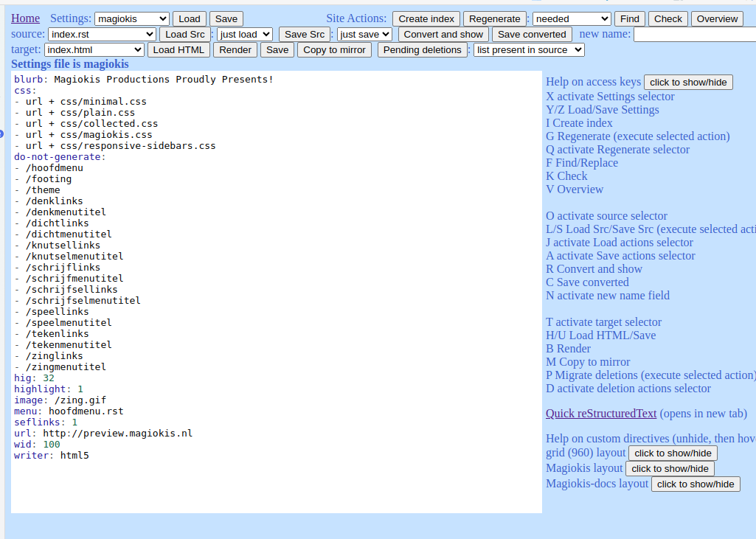
Task: Click the url preview.magiokis.nl line
Action: pos(103,434)
